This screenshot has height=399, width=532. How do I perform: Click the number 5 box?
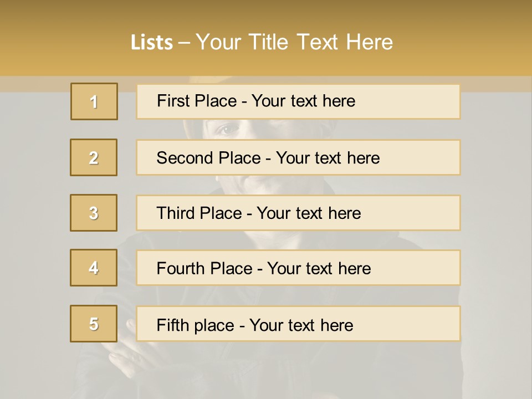pos(94,324)
